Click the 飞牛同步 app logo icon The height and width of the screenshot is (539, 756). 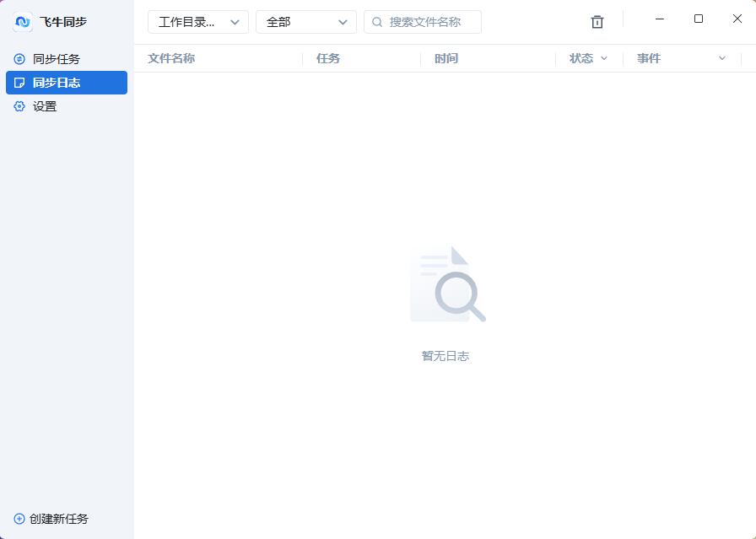pyautogui.click(x=23, y=22)
